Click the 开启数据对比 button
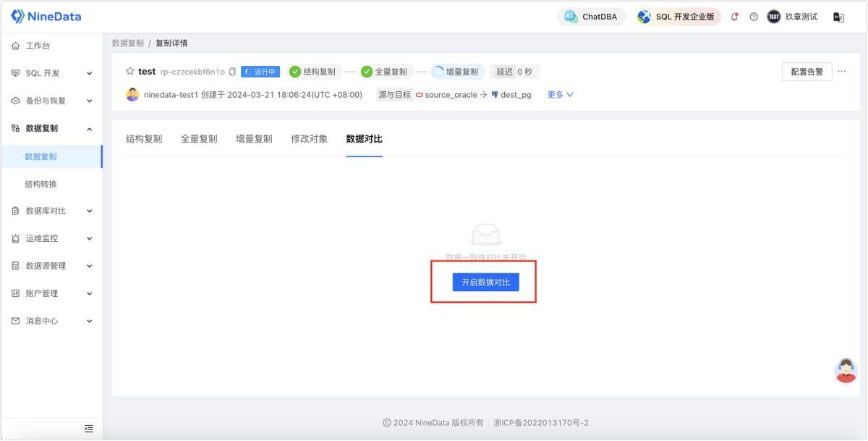Image resolution: width=868 pixels, height=441 pixels. (x=485, y=282)
